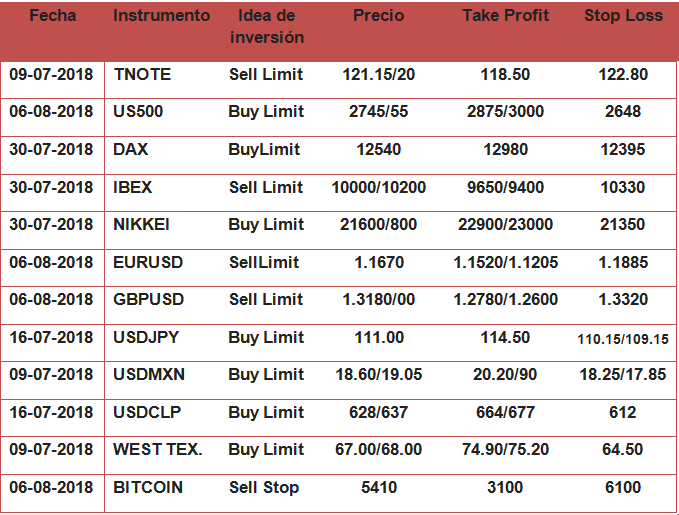
Task: Click the Precio column header
Action: [x=378, y=17]
